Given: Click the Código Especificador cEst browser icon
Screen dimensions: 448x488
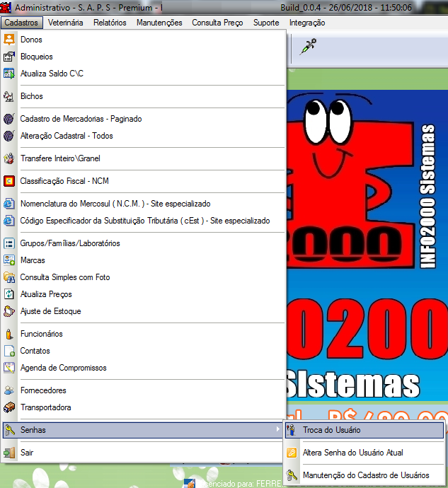Looking at the screenshot, I should pyautogui.click(x=9, y=221).
